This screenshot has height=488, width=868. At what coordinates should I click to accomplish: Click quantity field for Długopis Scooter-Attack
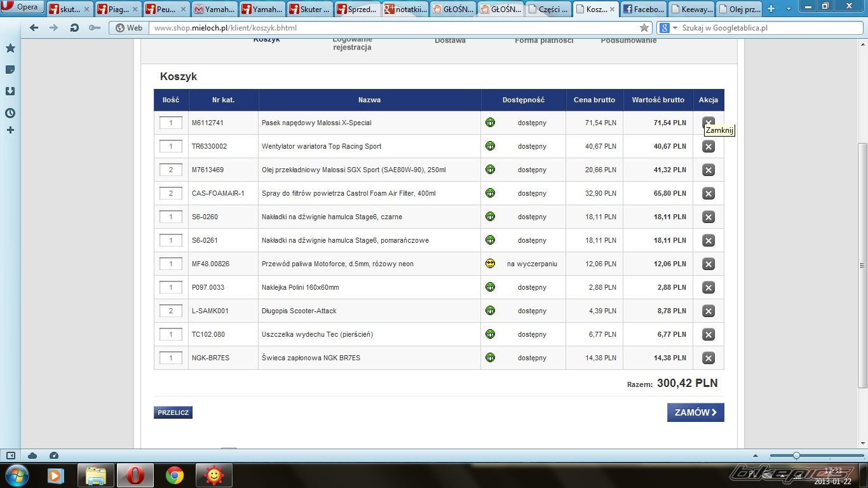171,311
